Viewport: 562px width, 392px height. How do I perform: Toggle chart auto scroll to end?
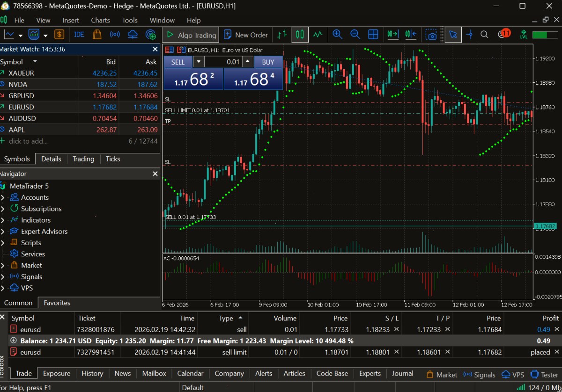(393, 35)
